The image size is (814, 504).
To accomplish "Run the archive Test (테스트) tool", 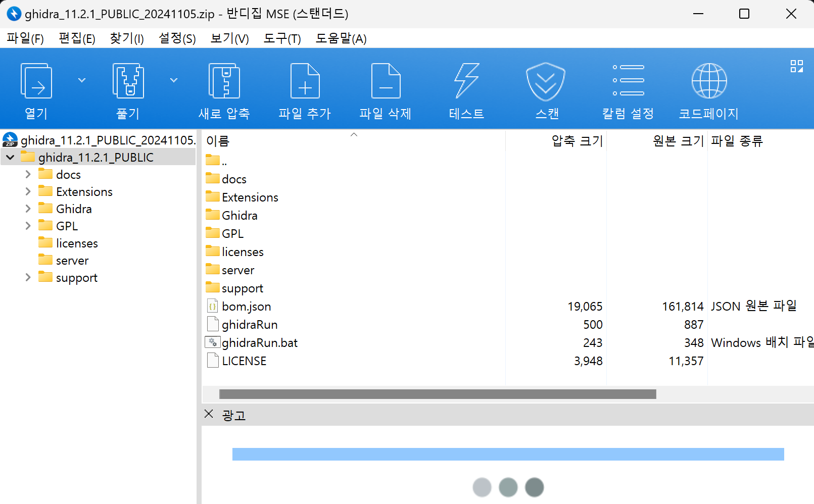I will [x=466, y=81].
